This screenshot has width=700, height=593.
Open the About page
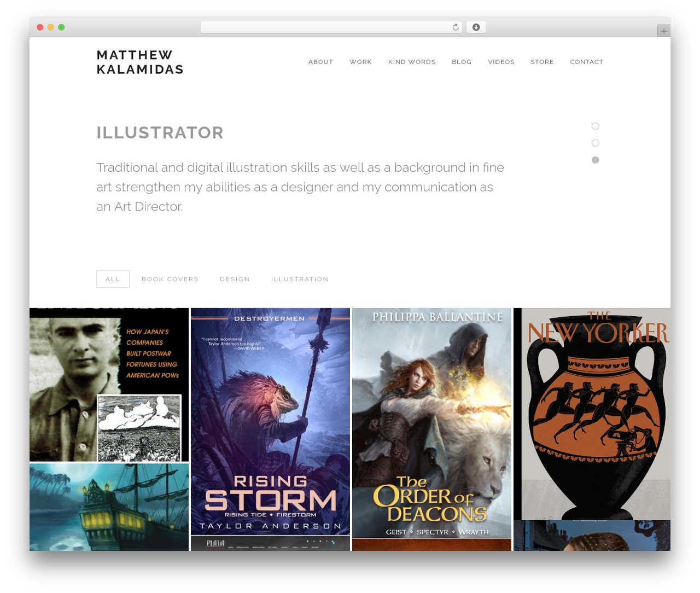pos(320,62)
